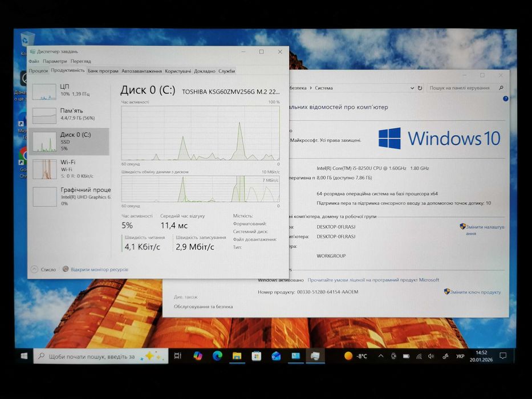Open the Wi-Fi network tray icon
532x399 pixels.
[419, 356]
